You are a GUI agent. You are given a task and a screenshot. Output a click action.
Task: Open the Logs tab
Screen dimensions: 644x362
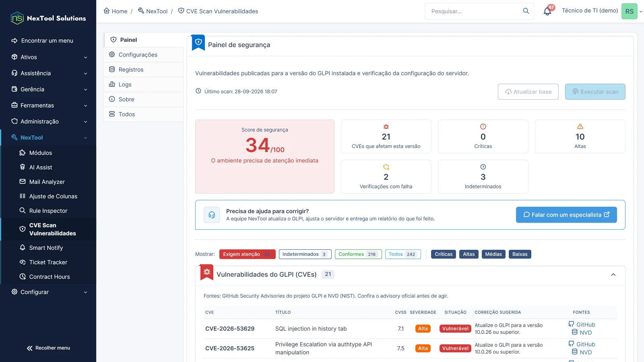143,84
